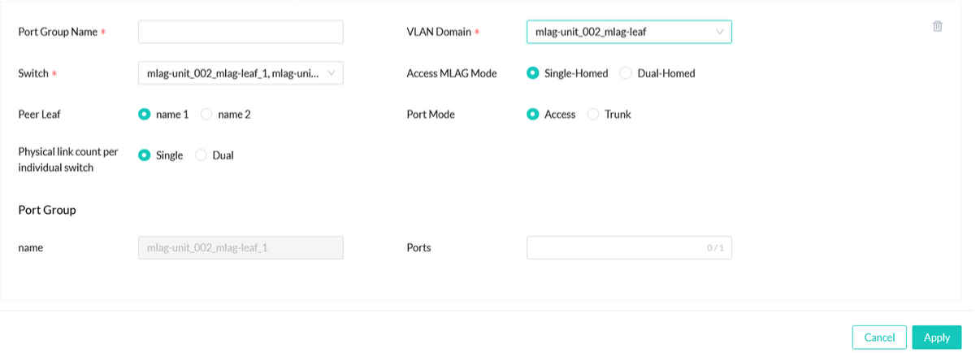Switch Access MLAG Mode to Dual-Homed
Viewport: 980px width, 353px height.
626,73
